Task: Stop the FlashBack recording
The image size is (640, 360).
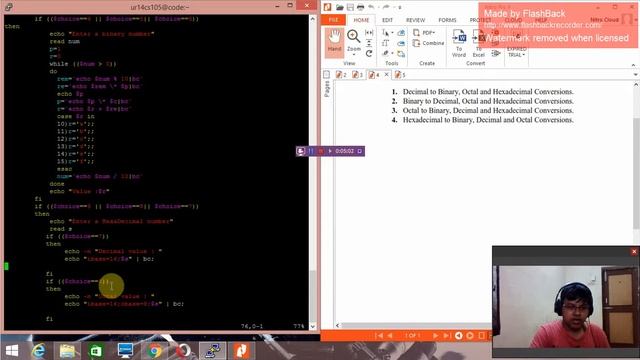Action: (x=321, y=151)
